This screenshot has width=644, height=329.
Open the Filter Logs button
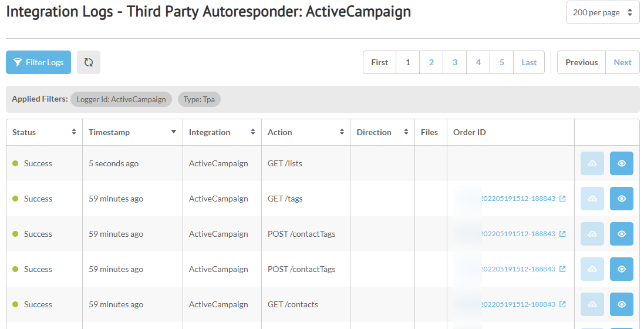point(38,62)
